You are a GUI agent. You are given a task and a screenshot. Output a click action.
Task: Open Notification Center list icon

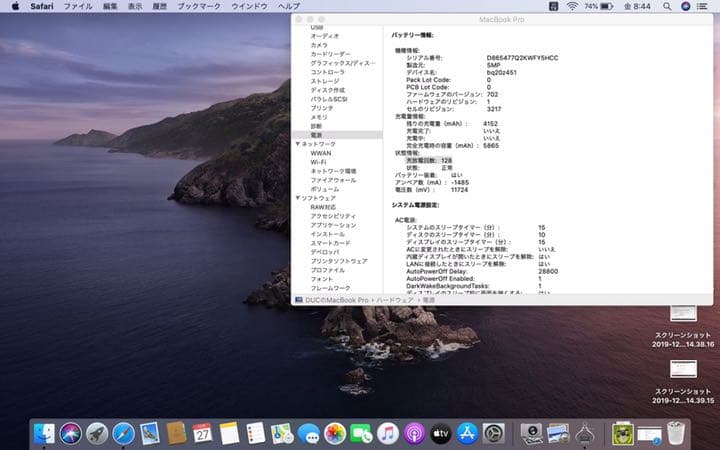pos(702,6)
